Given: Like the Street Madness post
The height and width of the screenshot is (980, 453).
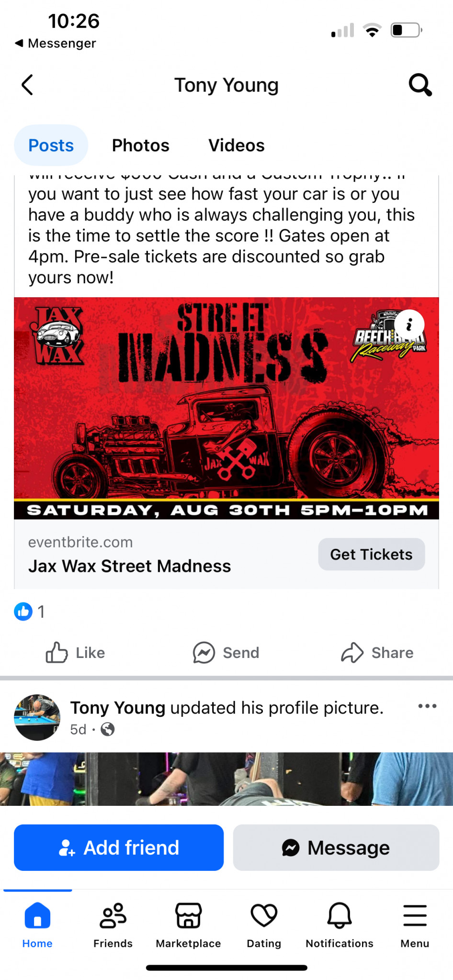Looking at the screenshot, I should (x=75, y=653).
